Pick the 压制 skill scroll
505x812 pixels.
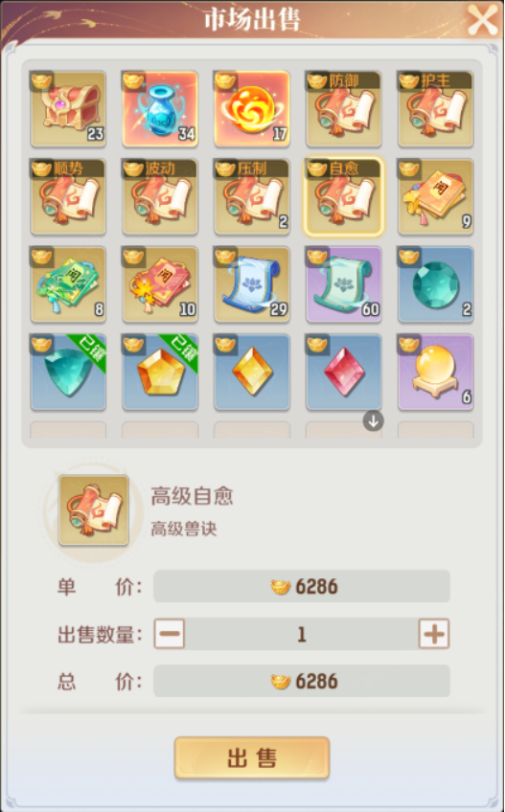(x=252, y=197)
